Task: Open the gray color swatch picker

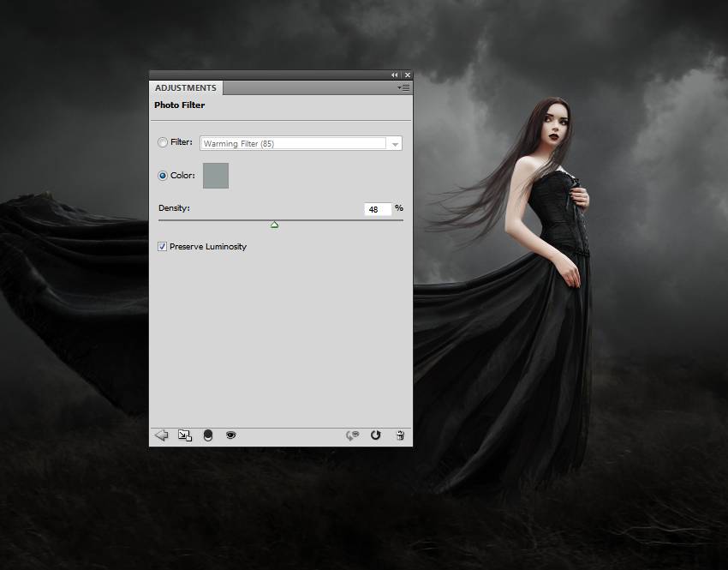Action: (215, 176)
